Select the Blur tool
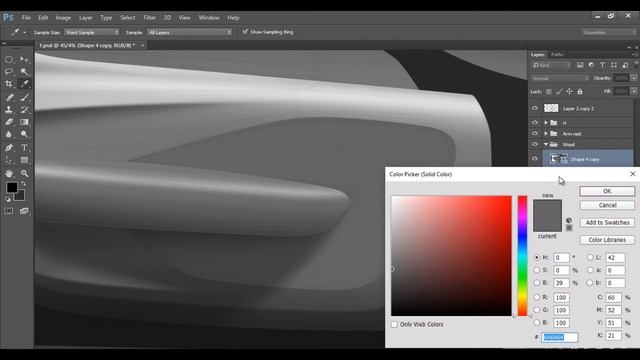Image resolution: width=640 pixels, height=360 pixels. click(x=9, y=134)
